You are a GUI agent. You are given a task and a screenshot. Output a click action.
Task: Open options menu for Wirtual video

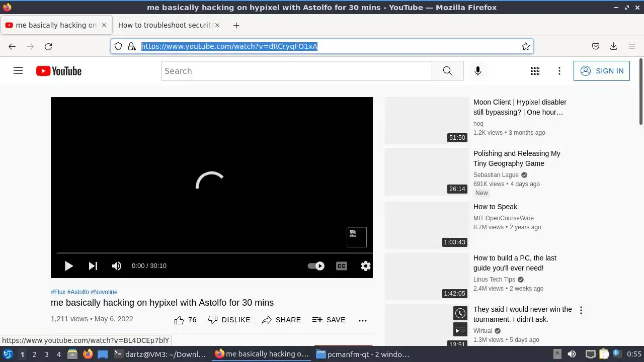581,310
